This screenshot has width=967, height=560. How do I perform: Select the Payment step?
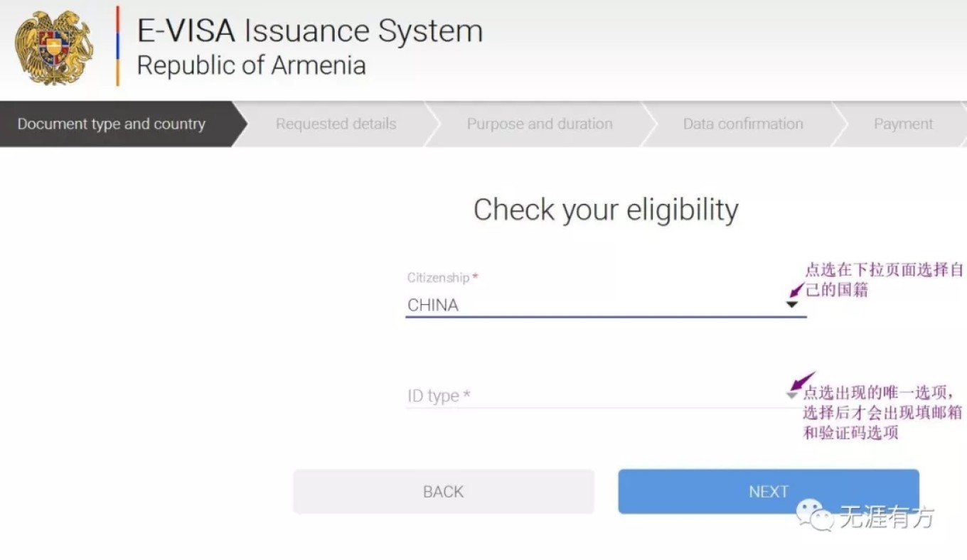(903, 124)
